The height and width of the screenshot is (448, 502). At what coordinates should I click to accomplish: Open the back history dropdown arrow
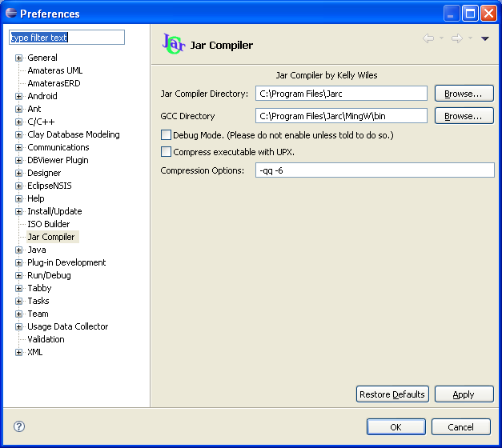441,38
